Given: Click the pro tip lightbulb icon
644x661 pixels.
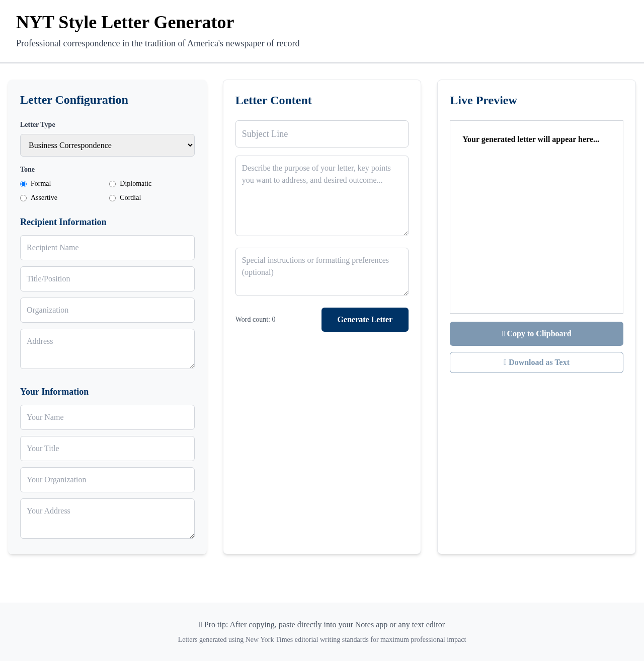Looking at the screenshot, I should point(200,624).
